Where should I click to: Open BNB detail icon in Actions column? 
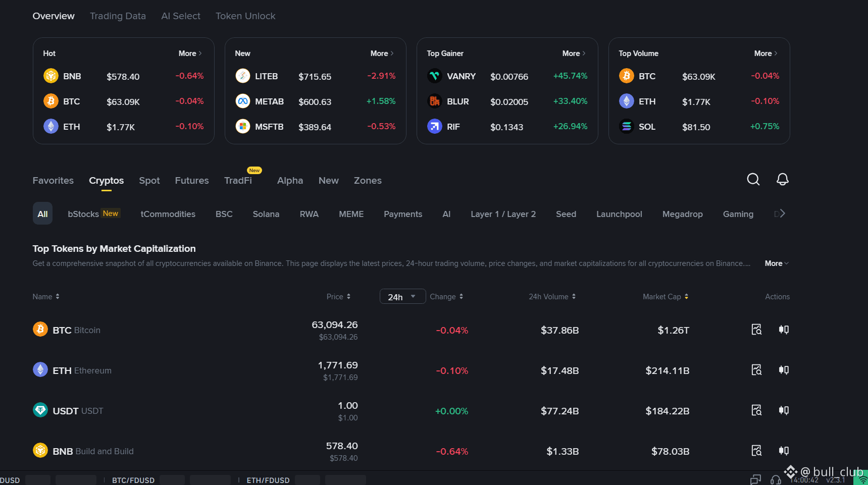point(756,451)
